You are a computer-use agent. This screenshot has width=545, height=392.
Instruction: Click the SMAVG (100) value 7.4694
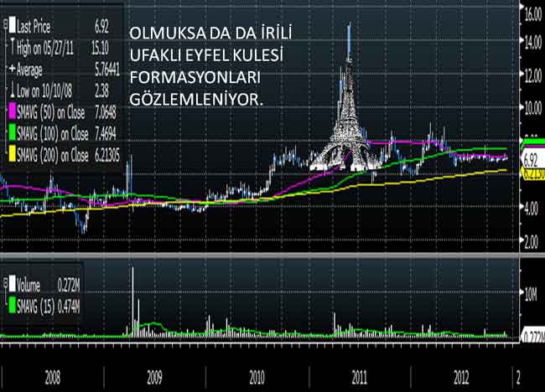coord(106,134)
